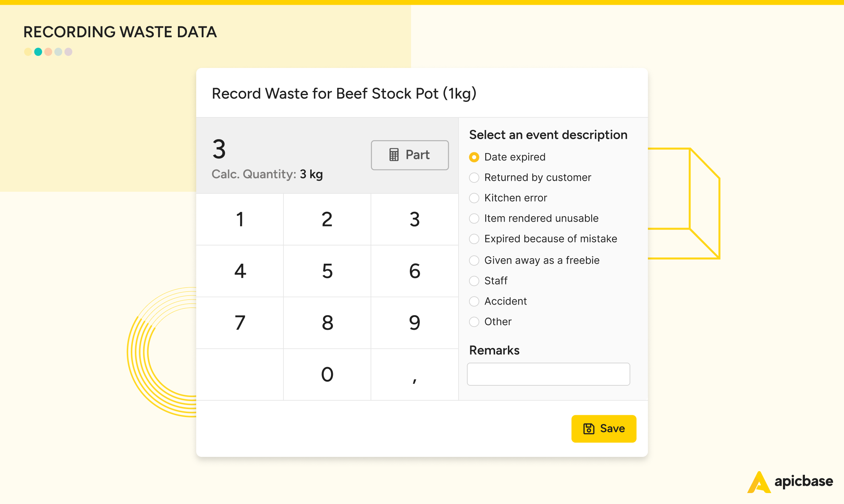Select the 'Kitchen error' radio button
This screenshot has height=504, width=844.
[475, 198]
